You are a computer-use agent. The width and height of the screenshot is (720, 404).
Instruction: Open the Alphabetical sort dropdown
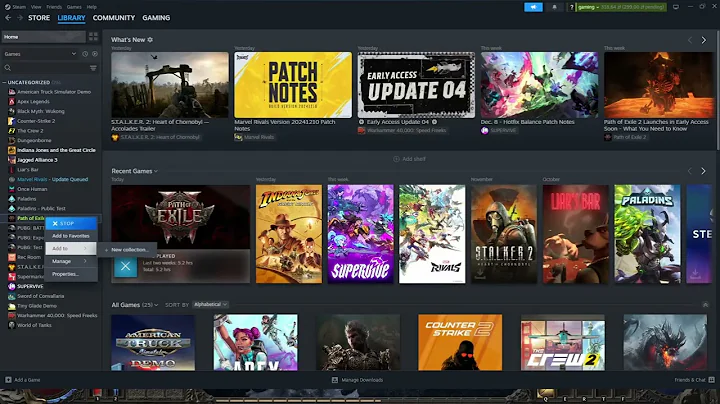point(210,304)
